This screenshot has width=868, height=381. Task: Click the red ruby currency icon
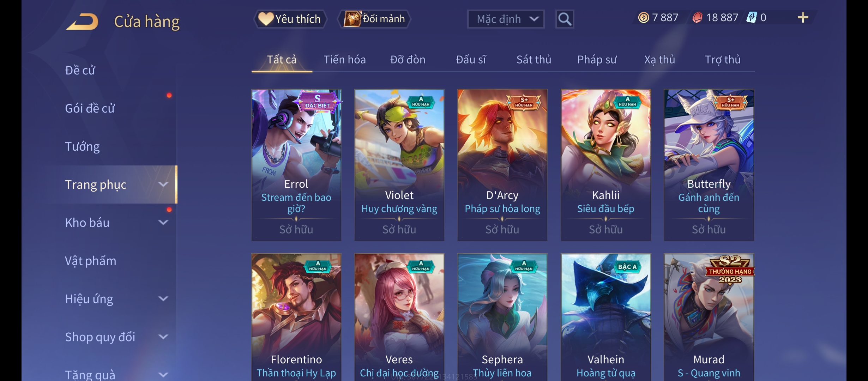(x=697, y=18)
